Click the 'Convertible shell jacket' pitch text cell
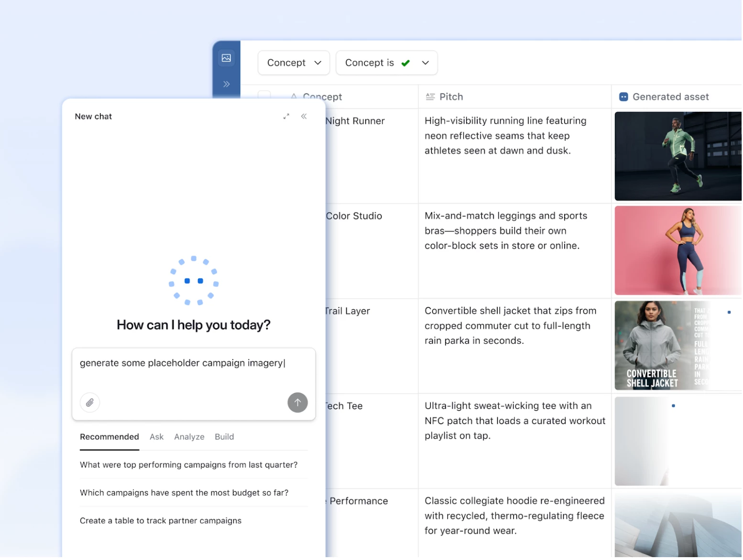743x560 pixels. pos(515,346)
